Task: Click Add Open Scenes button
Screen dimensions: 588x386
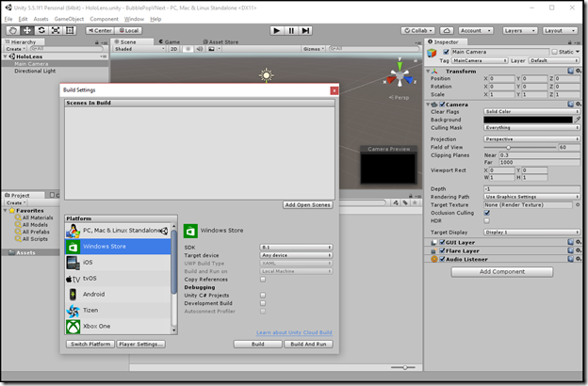Action: click(307, 205)
